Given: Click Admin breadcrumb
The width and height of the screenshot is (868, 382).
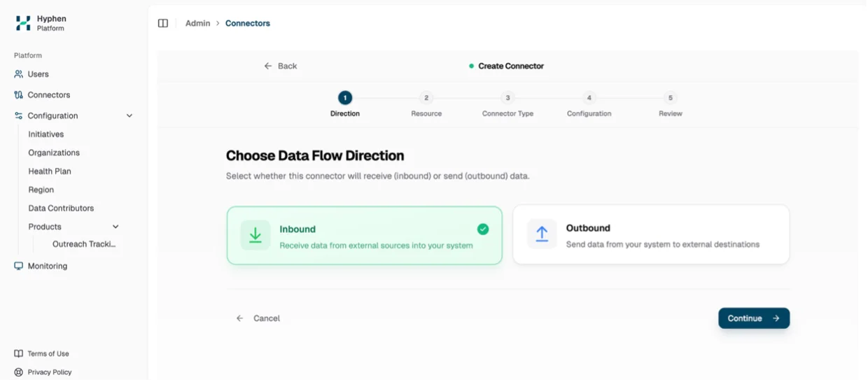Looking at the screenshot, I should click(198, 23).
